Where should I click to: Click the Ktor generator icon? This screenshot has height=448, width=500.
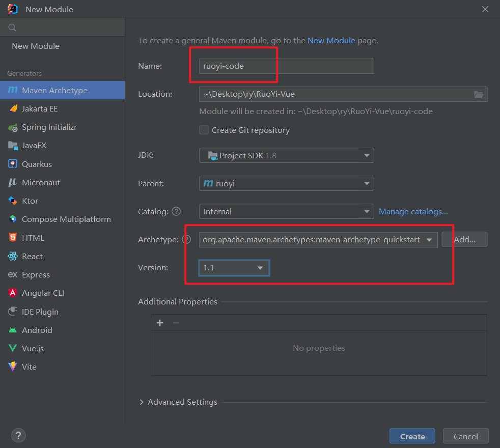[x=13, y=201]
